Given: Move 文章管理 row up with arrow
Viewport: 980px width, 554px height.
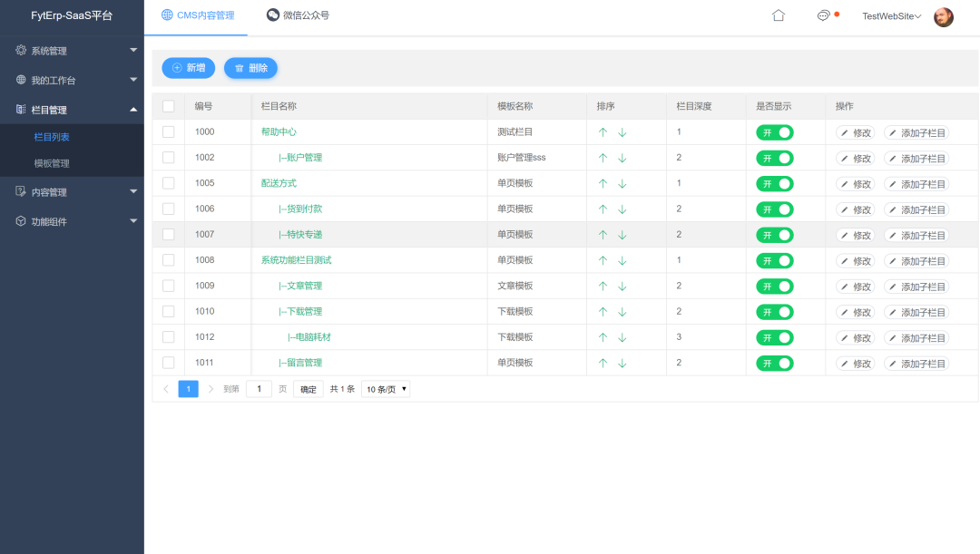Looking at the screenshot, I should 603,287.
